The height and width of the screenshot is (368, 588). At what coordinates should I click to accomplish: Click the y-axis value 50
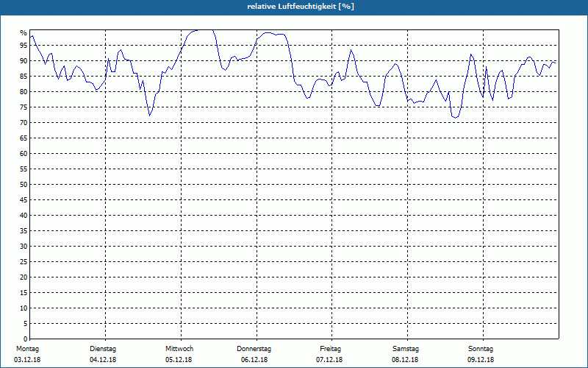(x=24, y=185)
